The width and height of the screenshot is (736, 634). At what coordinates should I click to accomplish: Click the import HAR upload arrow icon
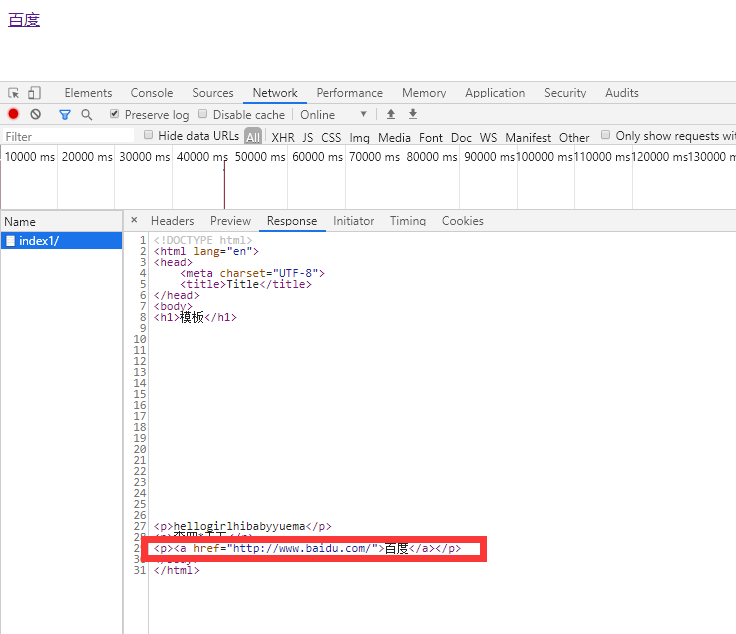click(x=391, y=114)
